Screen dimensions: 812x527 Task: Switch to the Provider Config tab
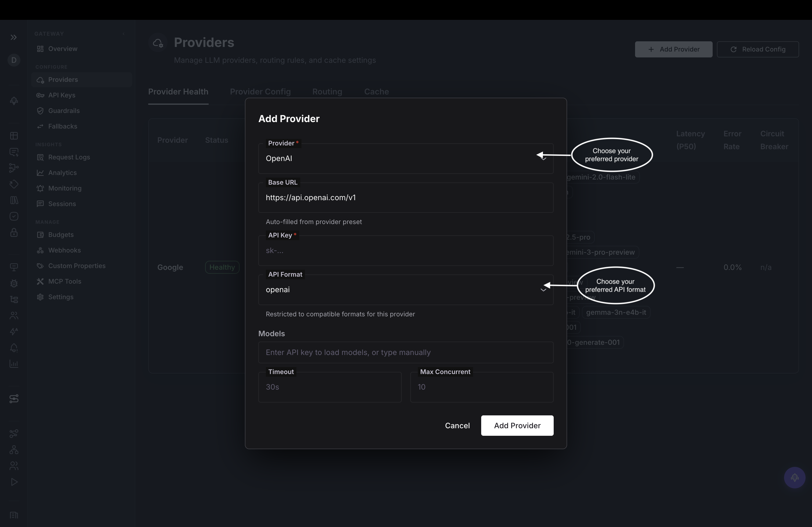click(260, 92)
